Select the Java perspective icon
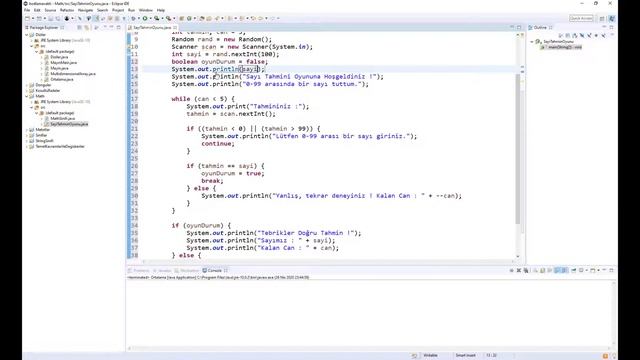This screenshot has height=360, width=640. coord(612,18)
